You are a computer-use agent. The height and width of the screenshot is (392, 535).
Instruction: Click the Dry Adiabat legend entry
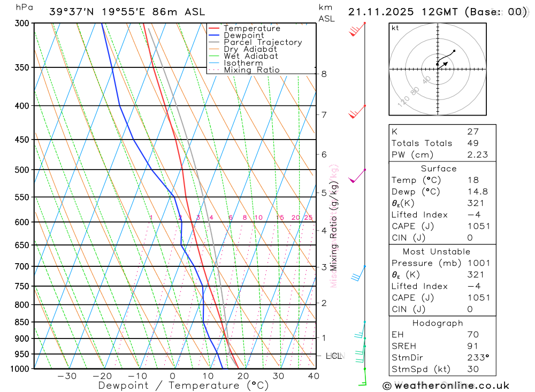click(242, 49)
